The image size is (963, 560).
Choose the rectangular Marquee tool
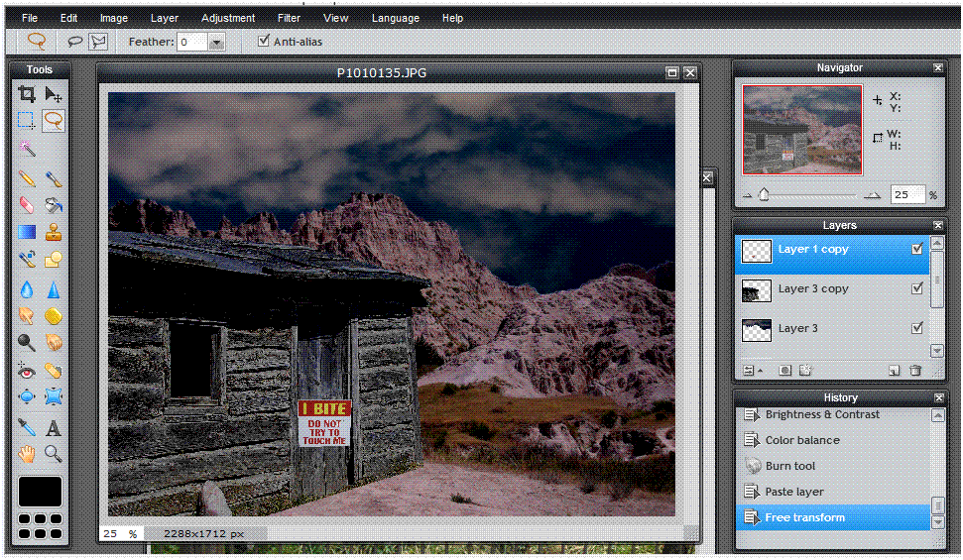(27, 121)
